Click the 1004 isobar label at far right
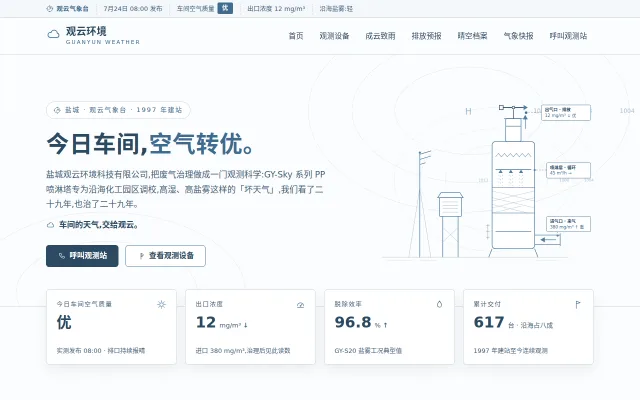 (x=627, y=111)
